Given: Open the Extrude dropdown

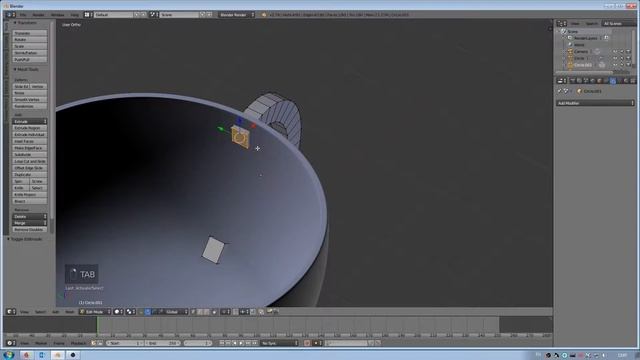Looking at the screenshot, I should click(x=29, y=122).
